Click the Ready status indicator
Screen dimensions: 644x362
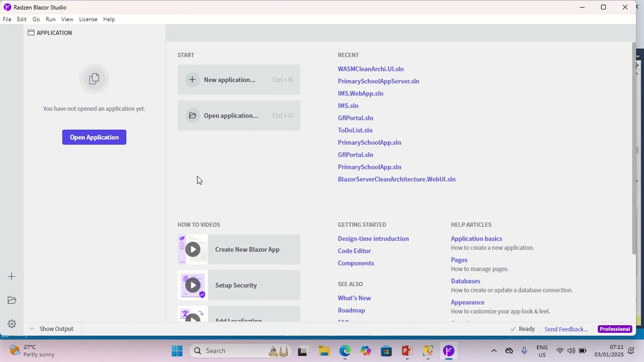(x=522, y=329)
